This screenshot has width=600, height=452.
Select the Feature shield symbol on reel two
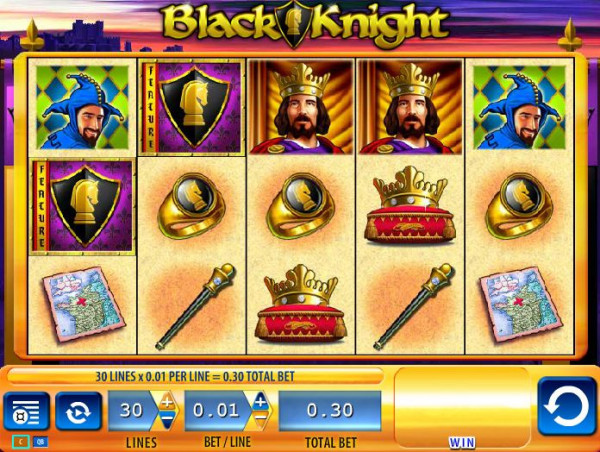pos(191,107)
